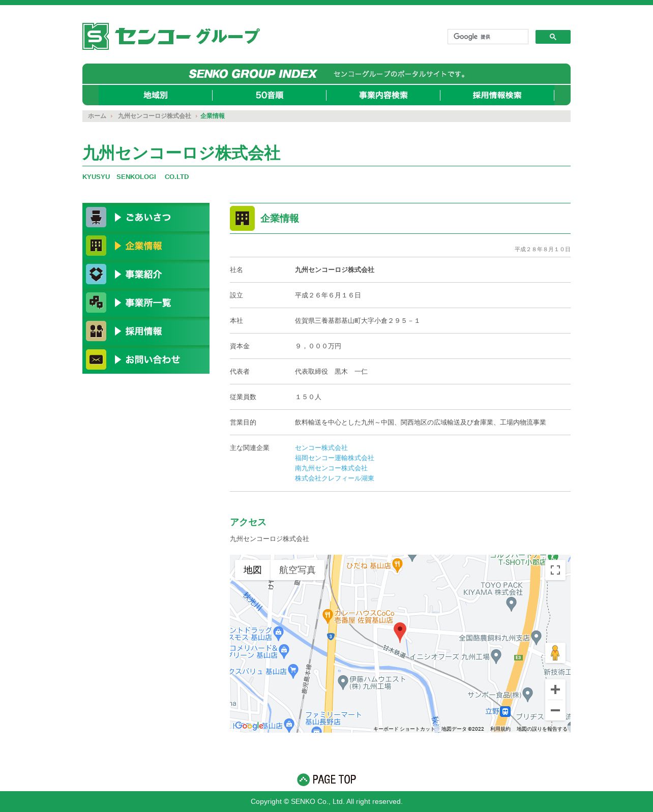The width and height of the screenshot is (653, 812).
Task: Click the green search magnifier button
Action: click(553, 37)
